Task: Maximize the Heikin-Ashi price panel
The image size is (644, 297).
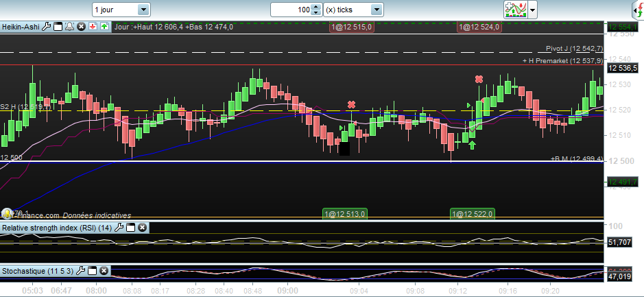Action: [x=58, y=27]
